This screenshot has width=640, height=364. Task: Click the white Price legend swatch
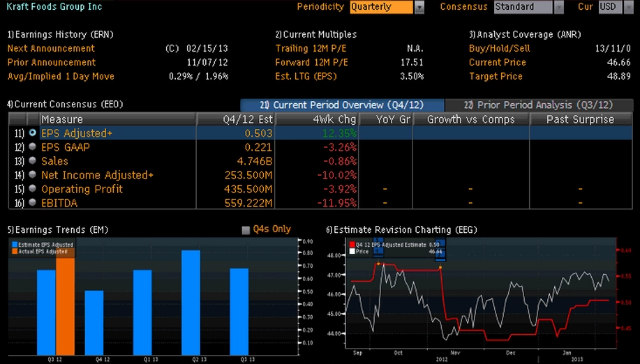pos(352,252)
